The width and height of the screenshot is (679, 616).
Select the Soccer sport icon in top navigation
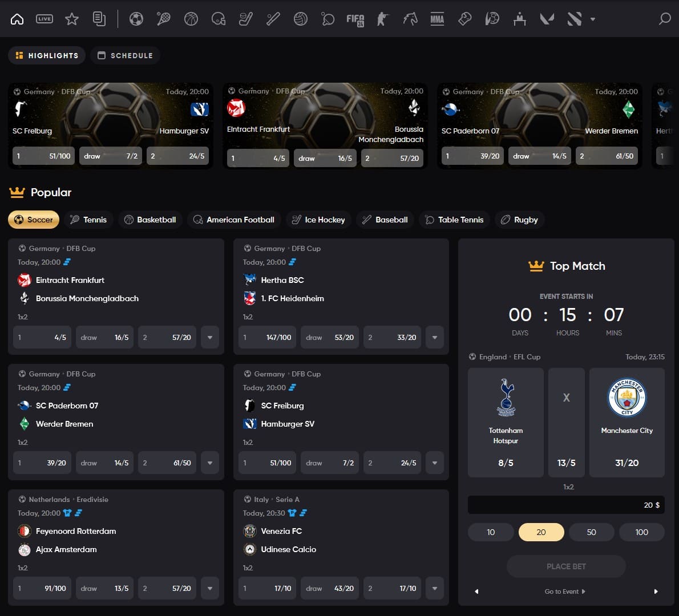pyautogui.click(x=136, y=19)
